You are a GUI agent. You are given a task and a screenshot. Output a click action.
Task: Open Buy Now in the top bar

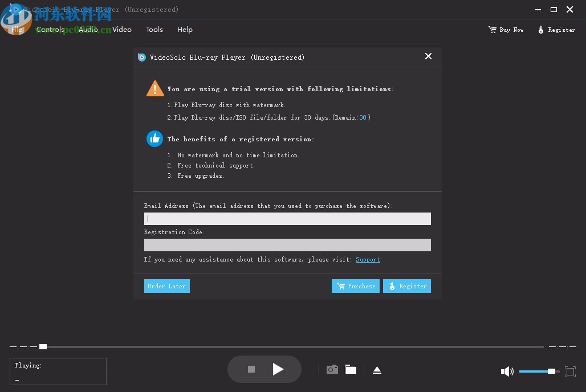coord(506,30)
